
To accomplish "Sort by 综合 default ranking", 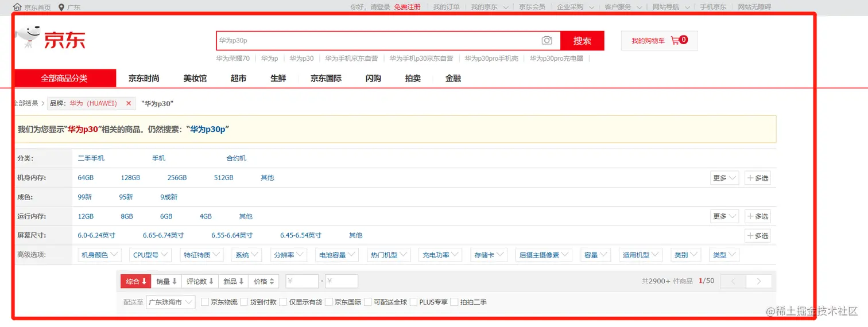I will (x=136, y=281).
